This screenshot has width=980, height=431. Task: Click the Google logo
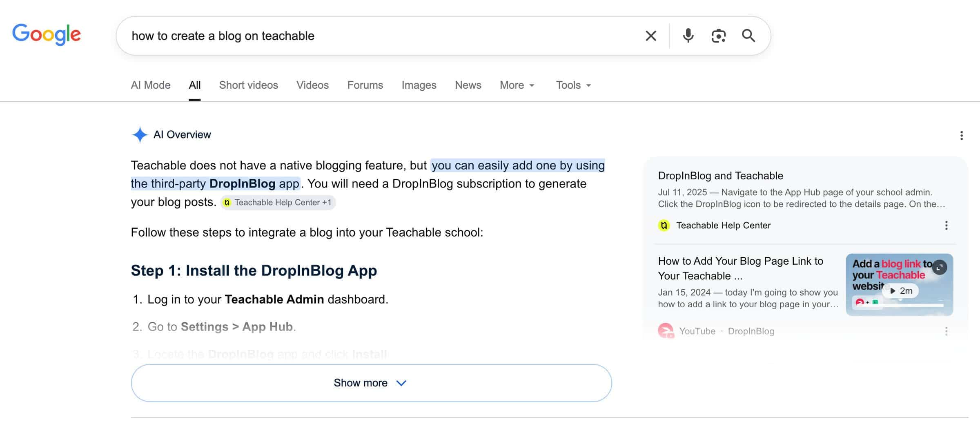pos(47,34)
